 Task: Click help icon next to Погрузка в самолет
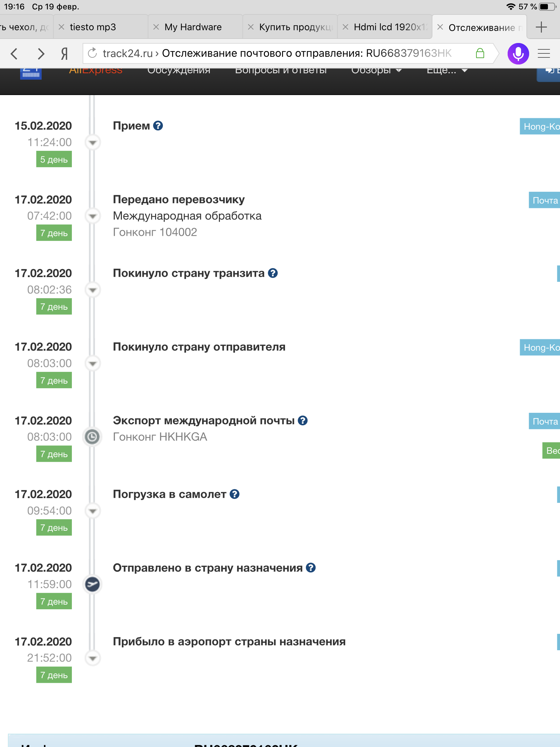[x=235, y=494]
